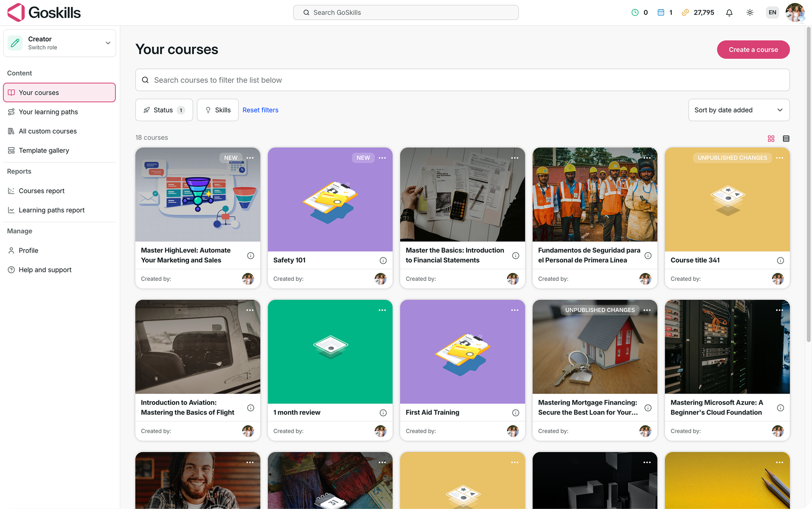
Task: Click the 1 month review title
Action: (x=297, y=412)
